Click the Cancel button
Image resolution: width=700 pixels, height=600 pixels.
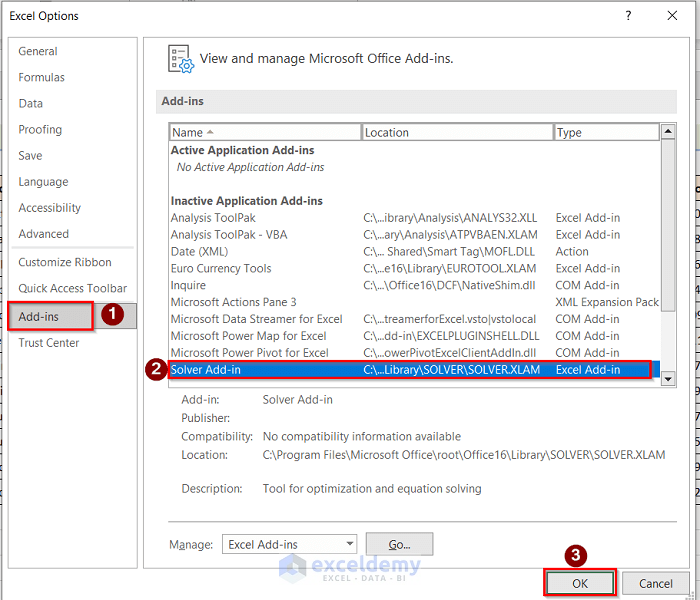(x=655, y=583)
